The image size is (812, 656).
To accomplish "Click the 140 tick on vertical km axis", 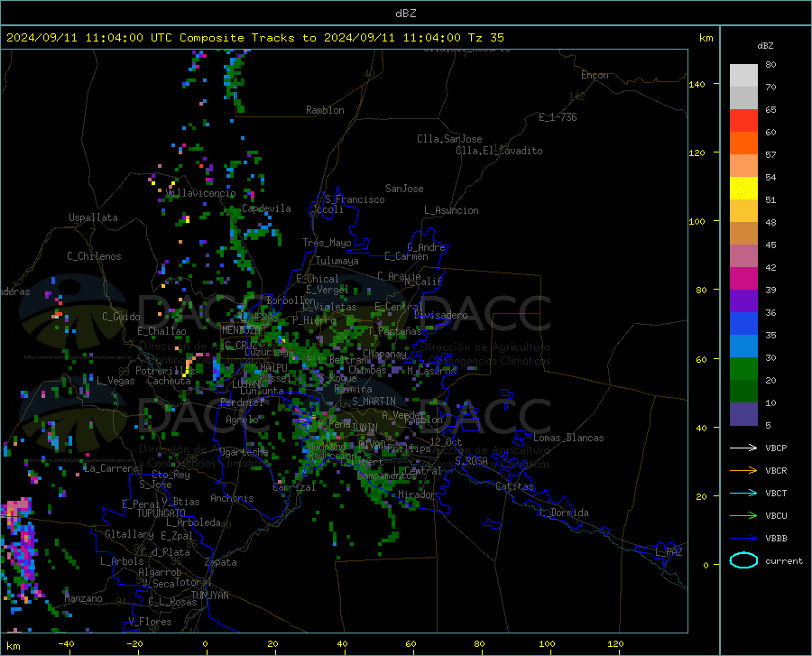I will coord(697,84).
